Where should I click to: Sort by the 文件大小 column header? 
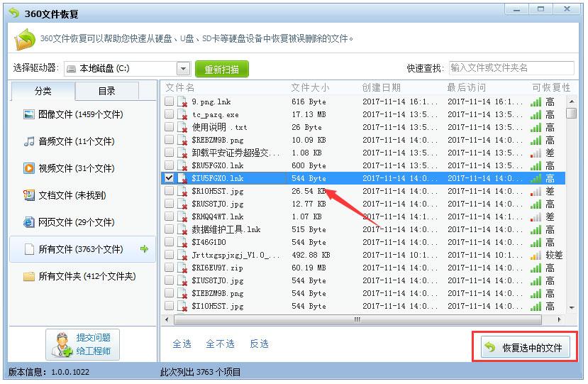pyautogui.click(x=310, y=88)
